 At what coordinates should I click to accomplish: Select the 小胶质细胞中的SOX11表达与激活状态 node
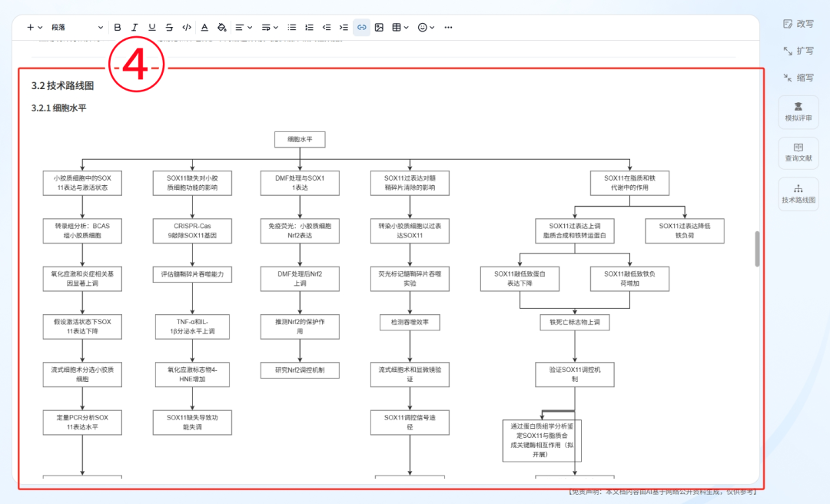click(82, 183)
